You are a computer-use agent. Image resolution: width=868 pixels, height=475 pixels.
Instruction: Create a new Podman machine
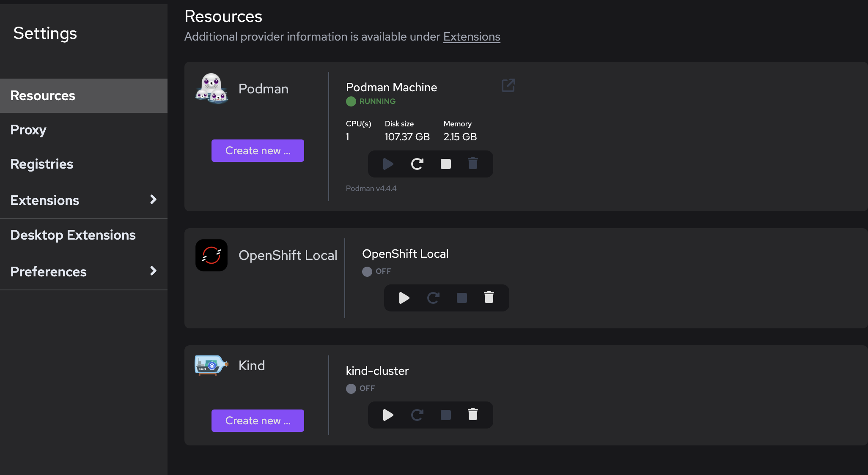(x=257, y=150)
